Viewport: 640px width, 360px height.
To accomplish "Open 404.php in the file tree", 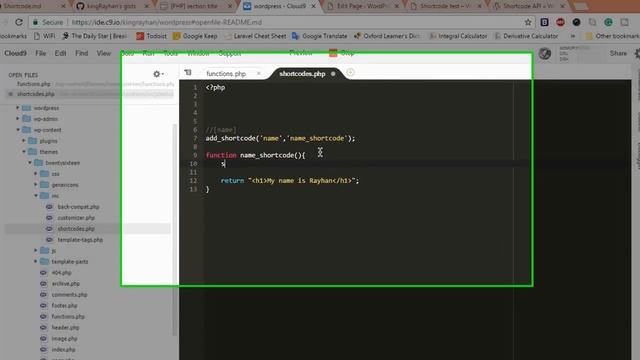I will [61, 273].
